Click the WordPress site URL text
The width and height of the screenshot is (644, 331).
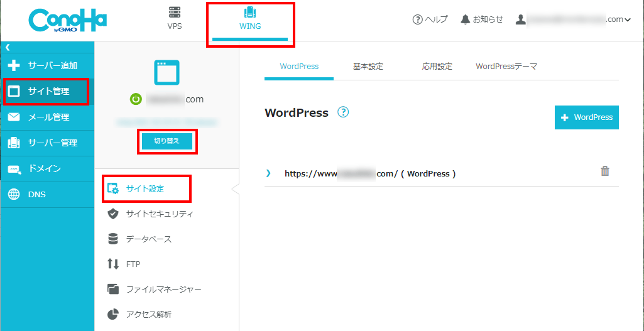click(x=370, y=174)
